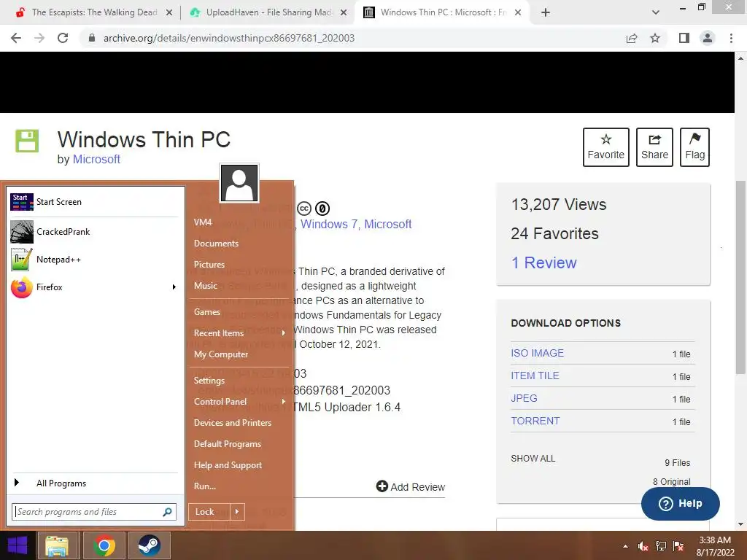Download the TORRENT file
The width and height of the screenshot is (747, 560).
(x=535, y=421)
